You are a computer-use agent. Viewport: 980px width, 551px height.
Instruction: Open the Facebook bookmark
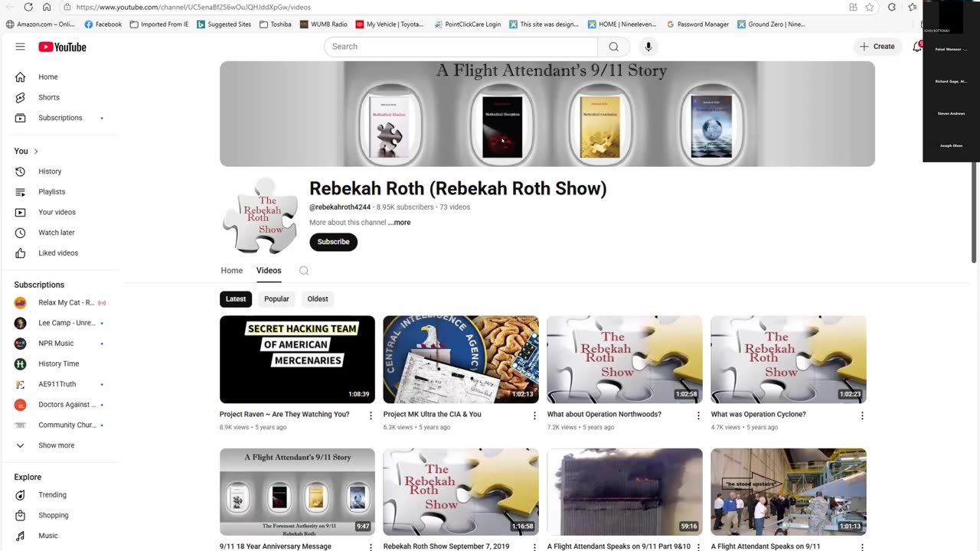pyautogui.click(x=103, y=24)
